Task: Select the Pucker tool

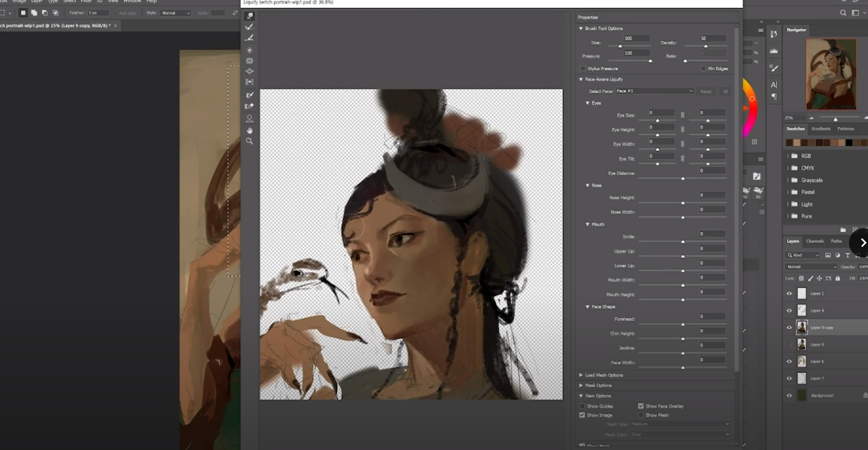Action: [x=250, y=61]
